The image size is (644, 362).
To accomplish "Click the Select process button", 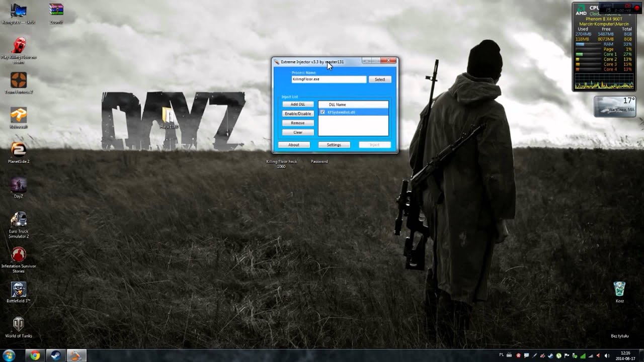I will click(380, 79).
